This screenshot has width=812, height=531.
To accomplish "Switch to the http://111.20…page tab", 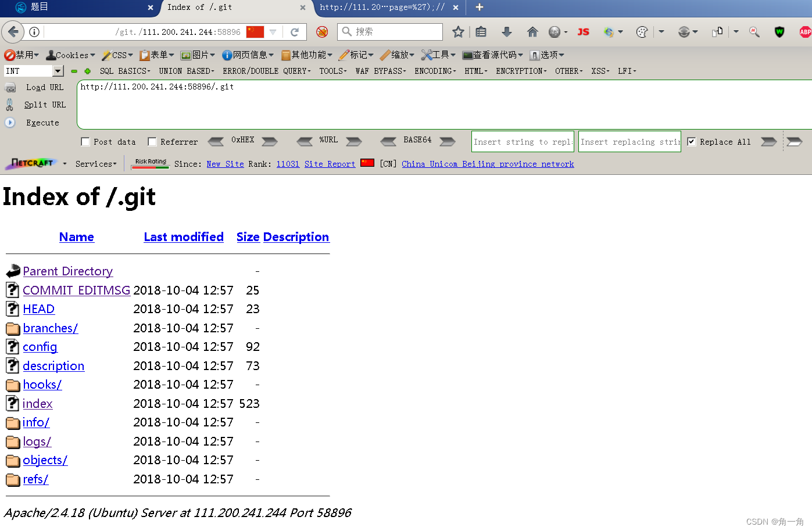I will (389, 8).
